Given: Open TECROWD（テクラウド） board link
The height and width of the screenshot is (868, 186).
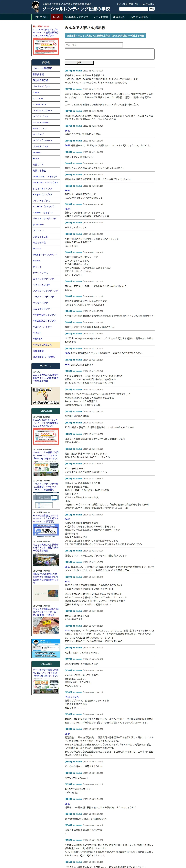Looking at the screenshot, I should [x=46, y=183].
